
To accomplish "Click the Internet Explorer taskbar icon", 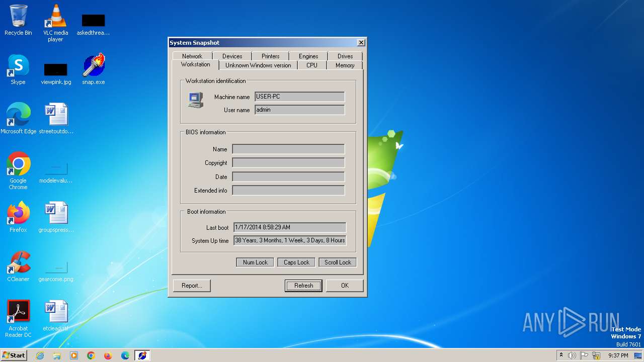I will pos(40,355).
